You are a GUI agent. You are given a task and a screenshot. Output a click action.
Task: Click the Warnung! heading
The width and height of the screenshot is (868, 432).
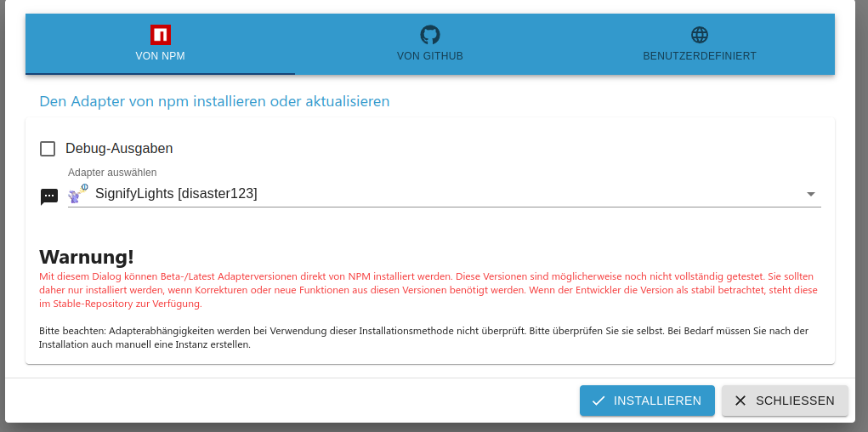click(x=87, y=257)
